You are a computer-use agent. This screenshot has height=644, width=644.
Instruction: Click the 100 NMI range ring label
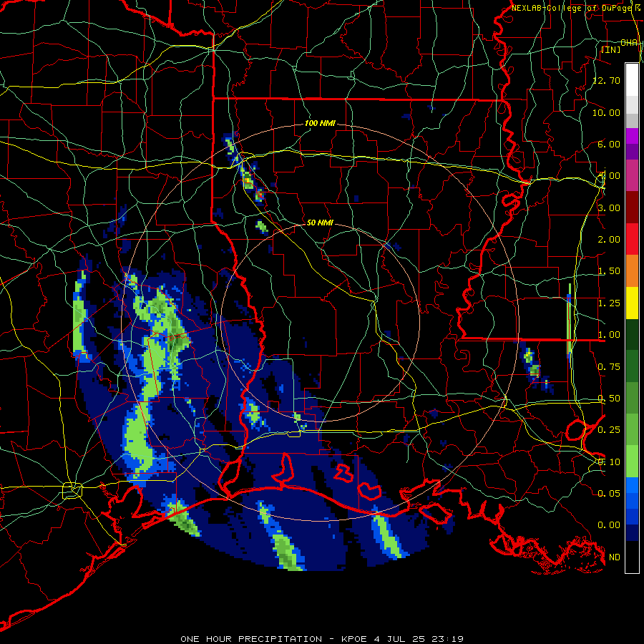tap(320, 123)
